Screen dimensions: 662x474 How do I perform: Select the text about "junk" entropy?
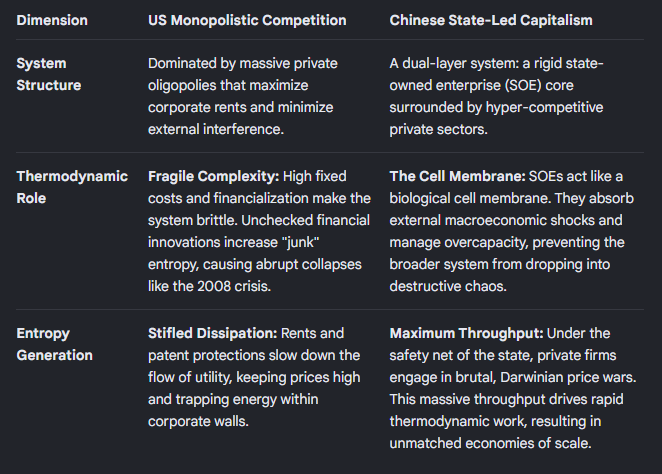[233, 253]
